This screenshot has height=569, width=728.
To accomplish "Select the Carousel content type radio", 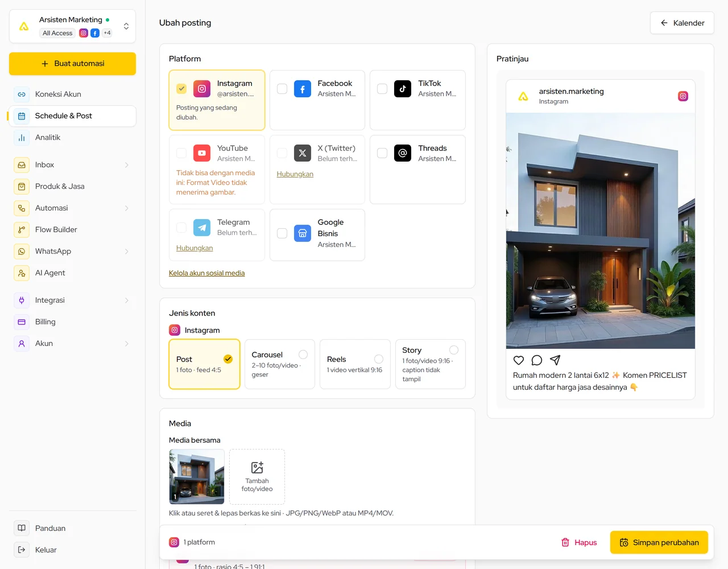I will coord(303,354).
